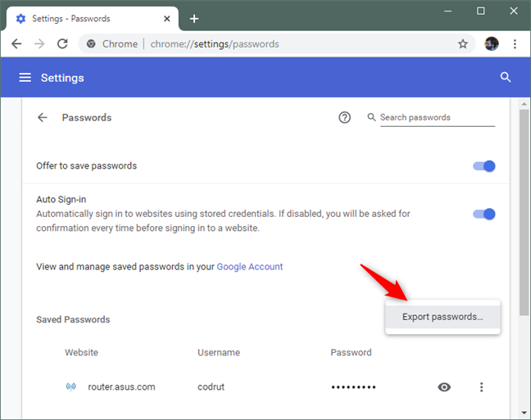Image resolution: width=531 pixels, height=420 pixels.
Task: Turn off Auto Sign-in toggle
Action: coord(484,215)
